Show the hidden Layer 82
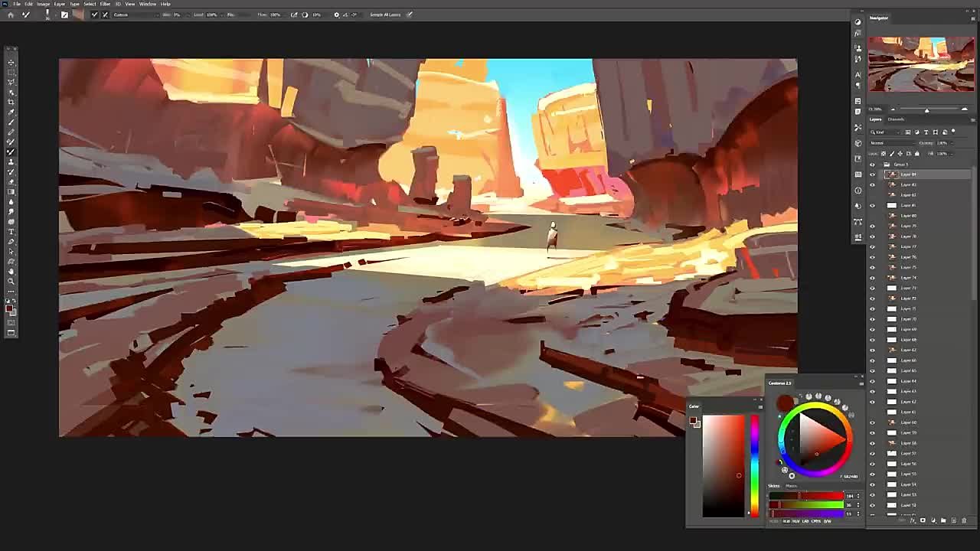Image resolution: width=980 pixels, height=551 pixels. [872, 195]
